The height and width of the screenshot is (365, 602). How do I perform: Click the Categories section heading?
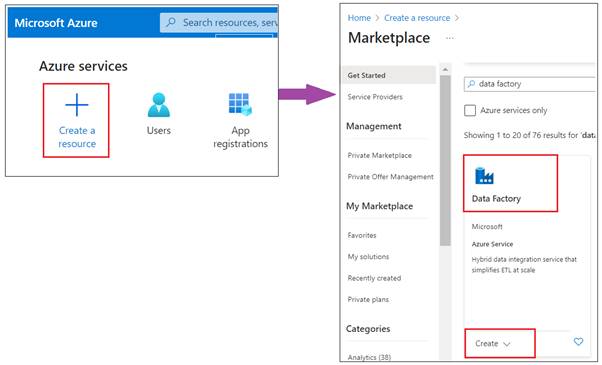[x=368, y=329]
